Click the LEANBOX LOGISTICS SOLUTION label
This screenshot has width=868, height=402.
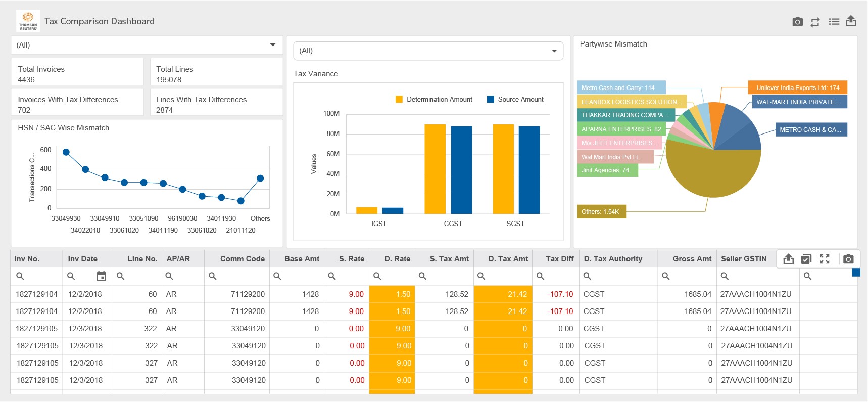(632, 102)
